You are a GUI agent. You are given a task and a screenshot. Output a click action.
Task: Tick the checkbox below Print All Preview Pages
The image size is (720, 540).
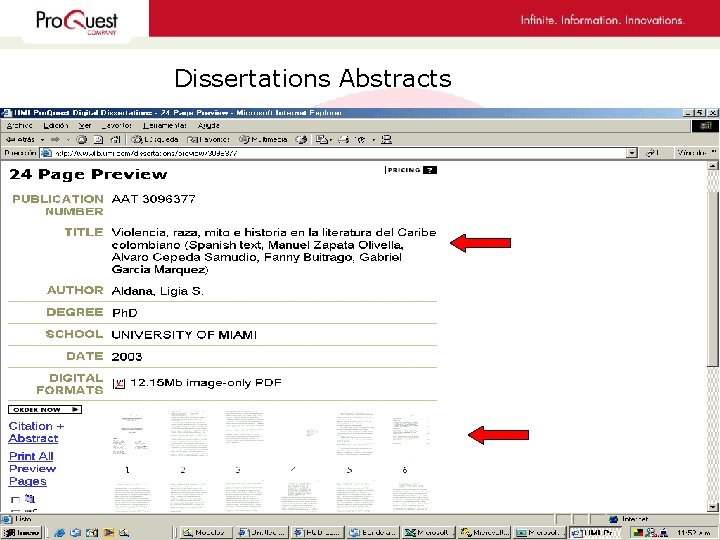point(15,500)
